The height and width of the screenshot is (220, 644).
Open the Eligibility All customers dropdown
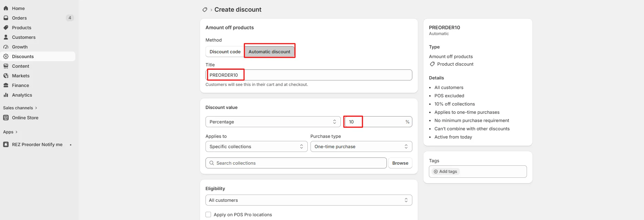pos(309,200)
